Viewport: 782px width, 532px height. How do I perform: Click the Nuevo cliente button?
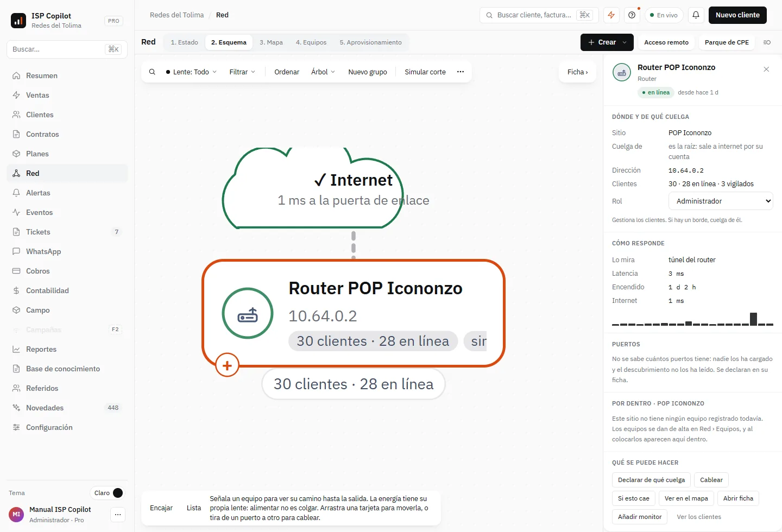tap(737, 15)
